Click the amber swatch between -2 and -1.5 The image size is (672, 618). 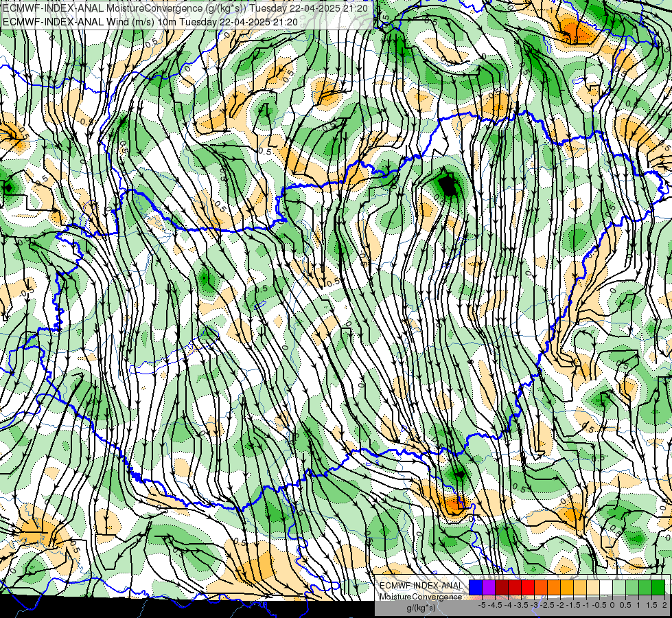[x=567, y=588]
